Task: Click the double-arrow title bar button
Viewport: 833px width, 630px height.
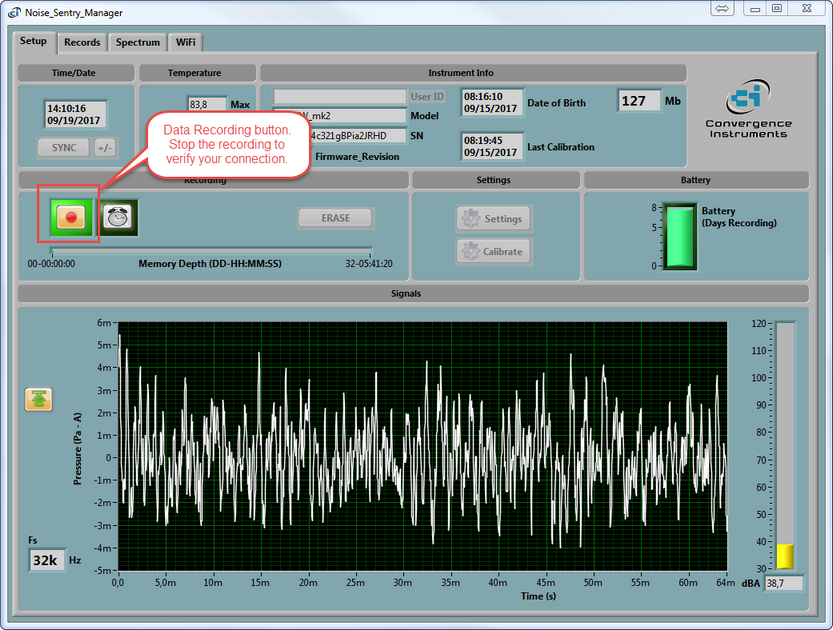Action: tap(722, 8)
